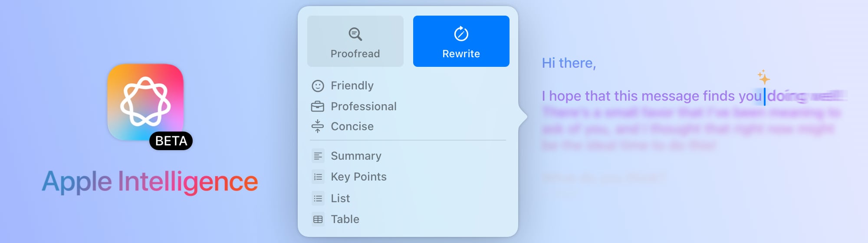Choose the Friendly tone option
This screenshot has height=243, width=868.
pos(352,85)
